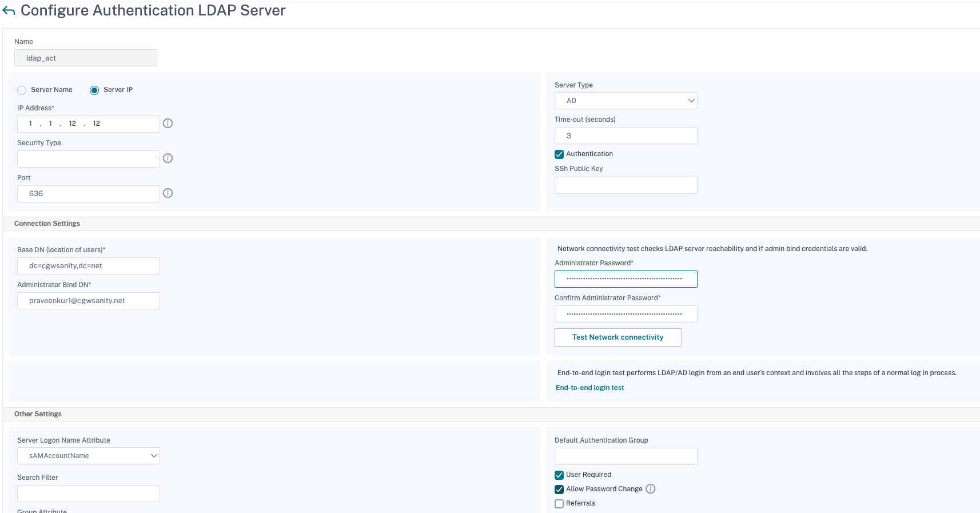Select the Server IP radio button
Viewport: 980px width, 513px height.
[x=94, y=90]
